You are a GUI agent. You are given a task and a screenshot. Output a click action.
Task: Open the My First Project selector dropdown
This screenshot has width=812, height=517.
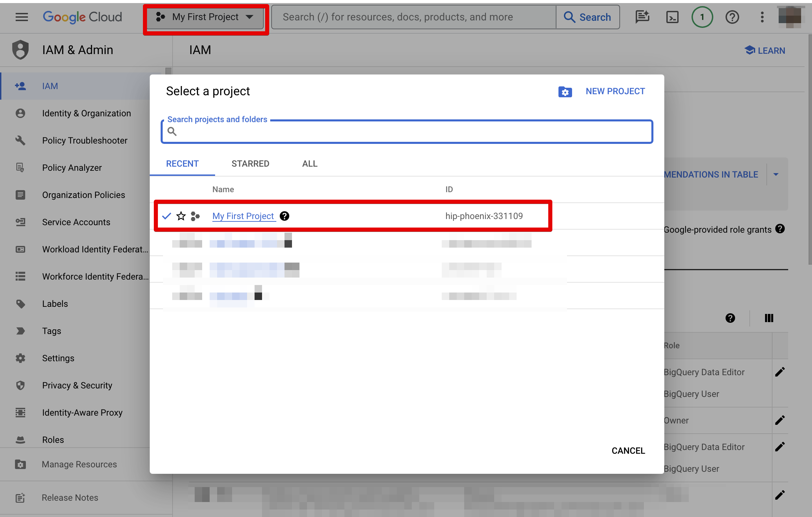pyautogui.click(x=205, y=17)
